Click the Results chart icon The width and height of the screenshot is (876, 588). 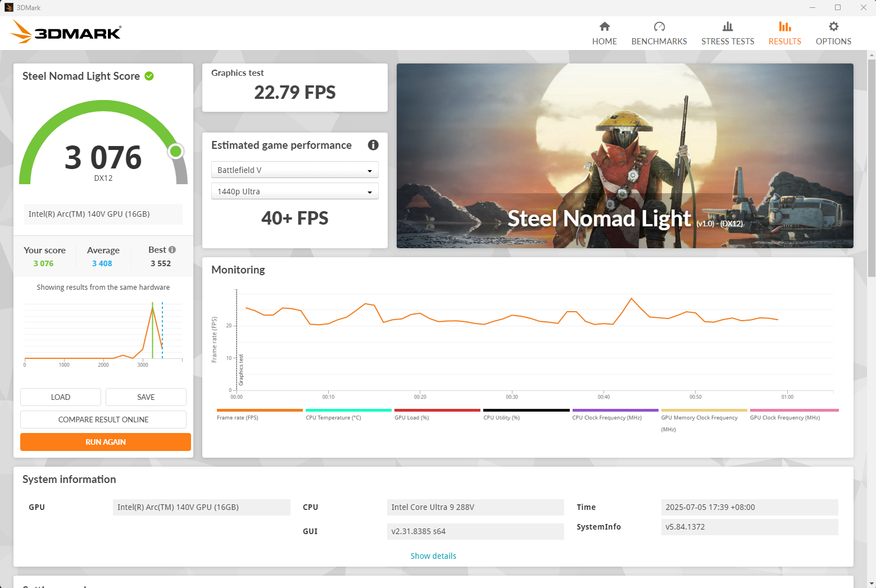785,26
